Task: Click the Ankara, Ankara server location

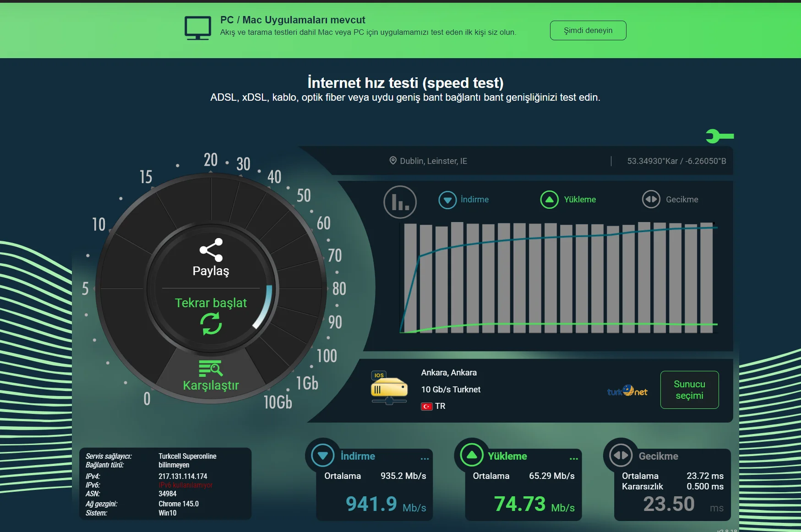Action: coord(449,373)
